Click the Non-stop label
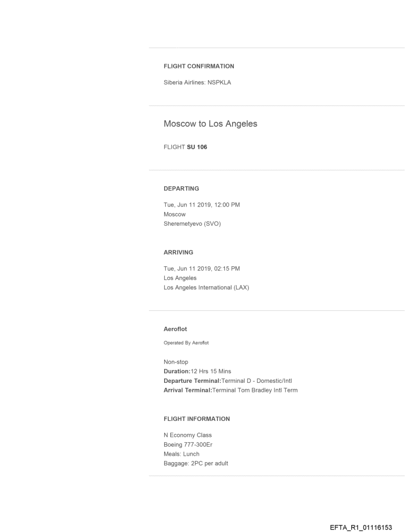The height and width of the screenshot is (532, 405). point(176,362)
